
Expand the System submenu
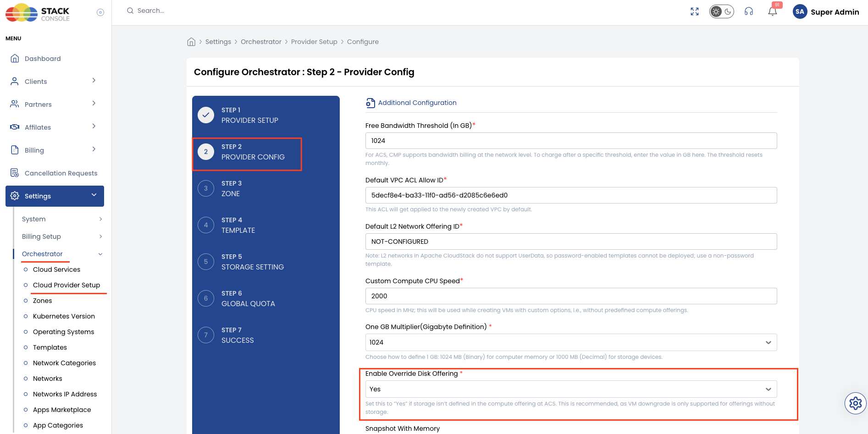pyautogui.click(x=61, y=219)
